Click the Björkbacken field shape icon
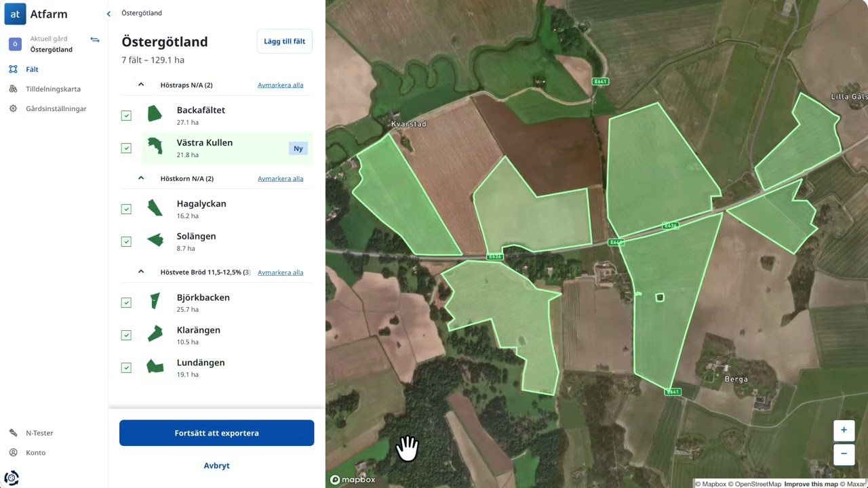The width and height of the screenshot is (868, 488). tap(155, 301)
